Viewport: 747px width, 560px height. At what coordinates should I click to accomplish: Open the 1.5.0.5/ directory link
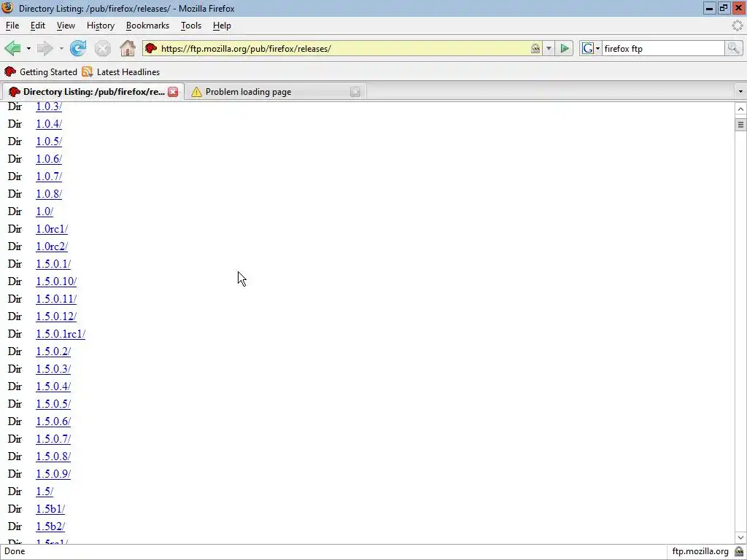(x=53, y=404)
